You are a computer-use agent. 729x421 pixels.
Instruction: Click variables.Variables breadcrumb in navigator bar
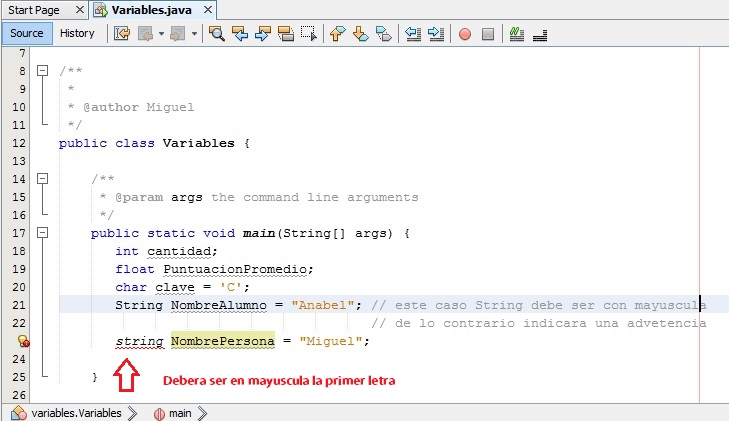coord(76,412)
